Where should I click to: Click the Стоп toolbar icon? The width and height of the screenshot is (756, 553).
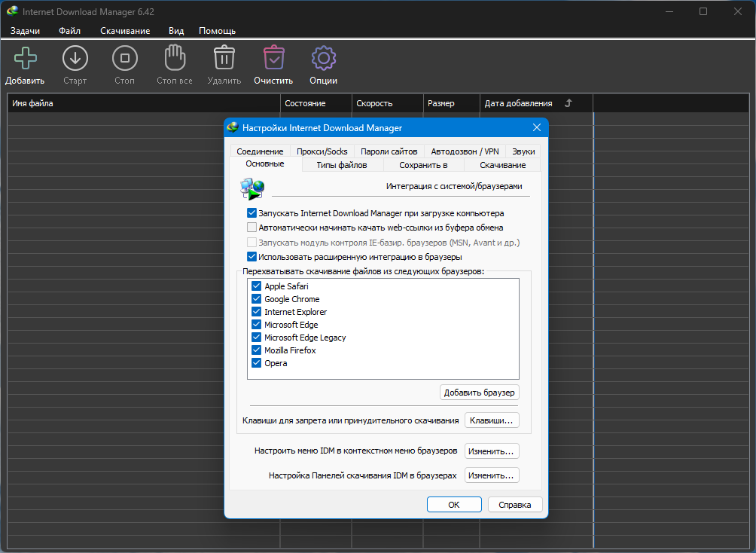124,59
